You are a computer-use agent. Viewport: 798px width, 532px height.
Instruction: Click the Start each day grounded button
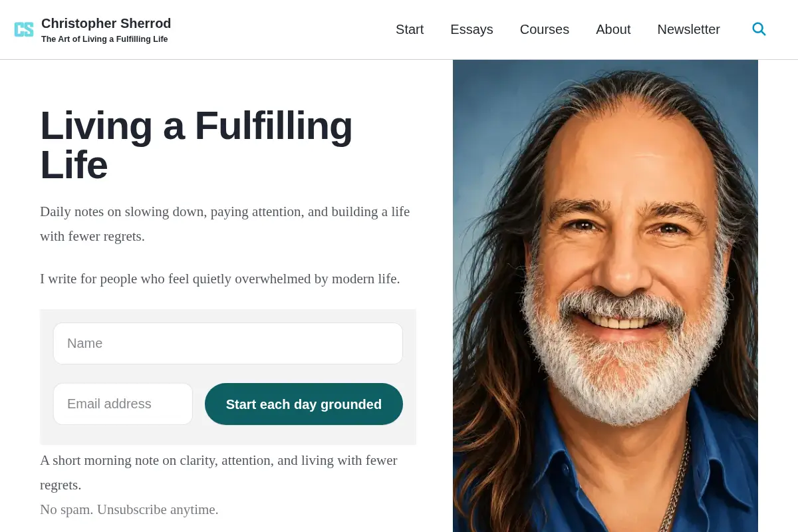tap(304, 404)
